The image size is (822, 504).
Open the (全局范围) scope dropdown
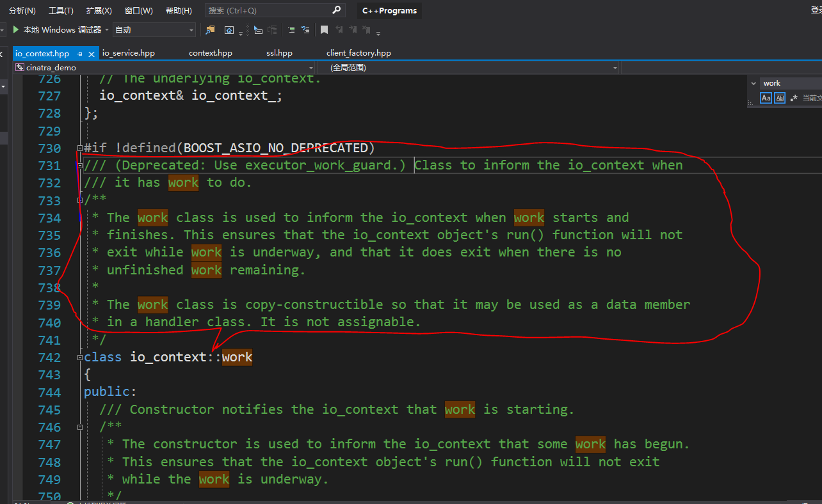coord(469,67)
